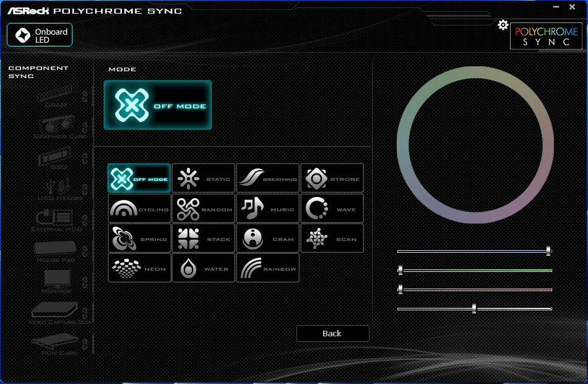Toggle sync link for DRAM
The width and height of the screenshot is (588, 384).
pos(85,97)
